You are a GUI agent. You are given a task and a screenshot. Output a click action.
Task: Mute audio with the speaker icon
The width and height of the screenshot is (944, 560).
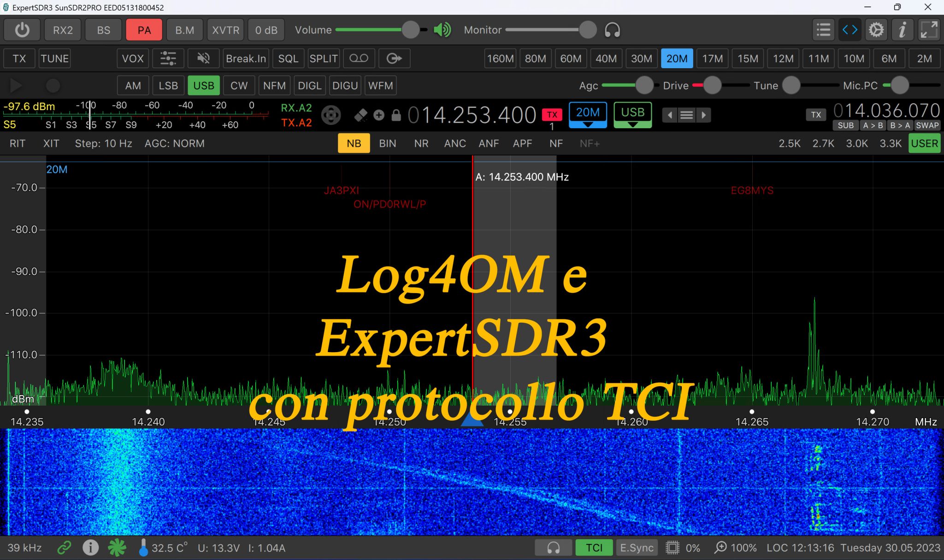(x=442, y=30)
